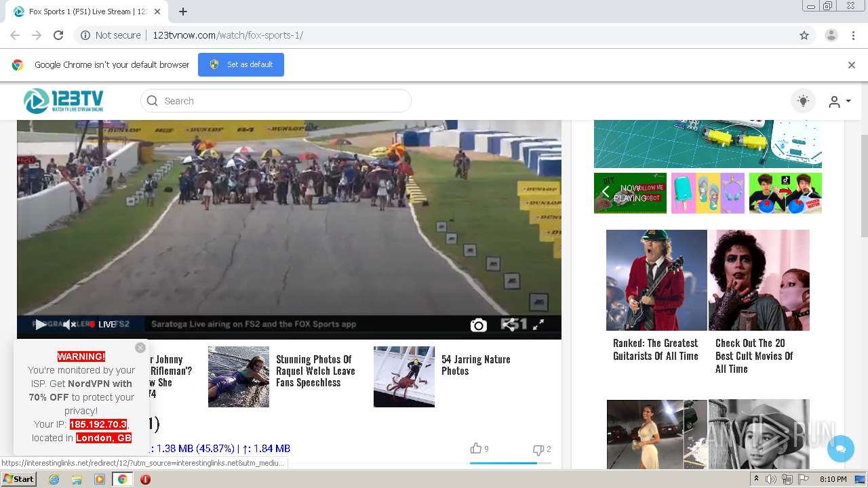Reload the page
Screen dimensions: 868x488
[58, 35]
